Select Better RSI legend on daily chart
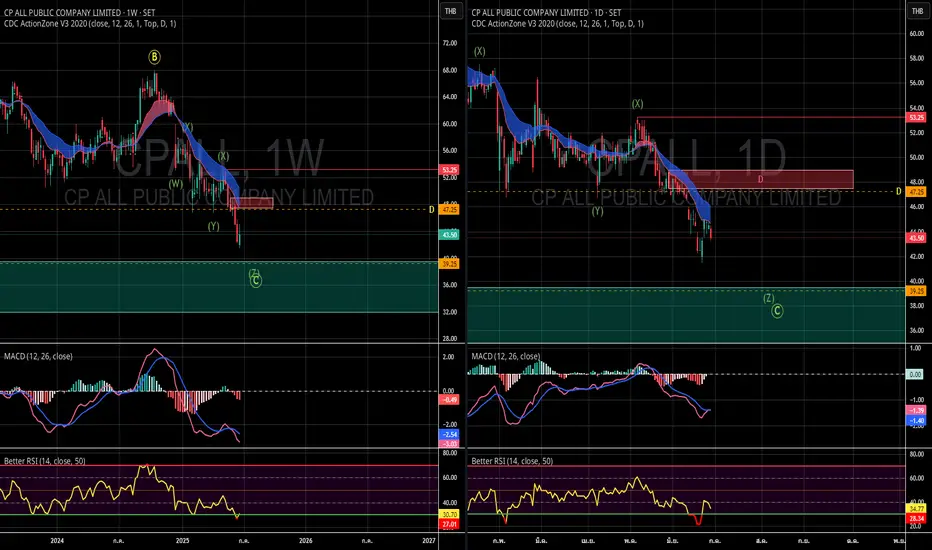This screenshot has height=550, width=932. click(x=512, y=461)
